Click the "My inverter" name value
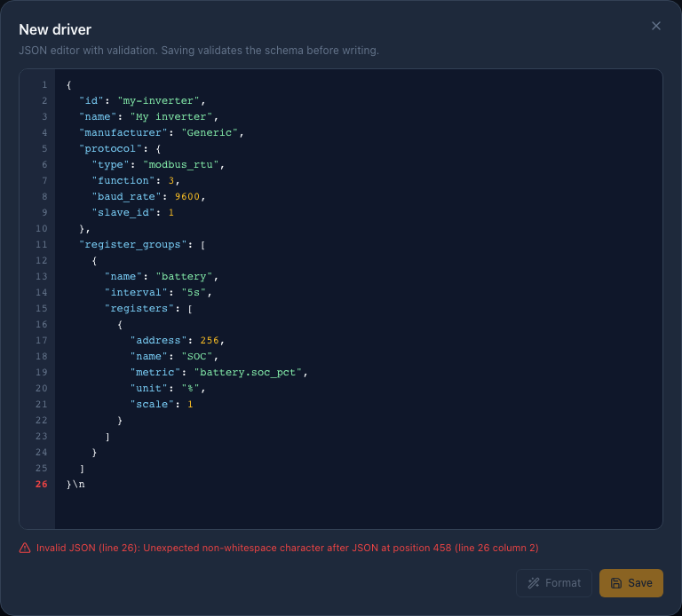This screenshot has height=616, width=682. [170, 116]
